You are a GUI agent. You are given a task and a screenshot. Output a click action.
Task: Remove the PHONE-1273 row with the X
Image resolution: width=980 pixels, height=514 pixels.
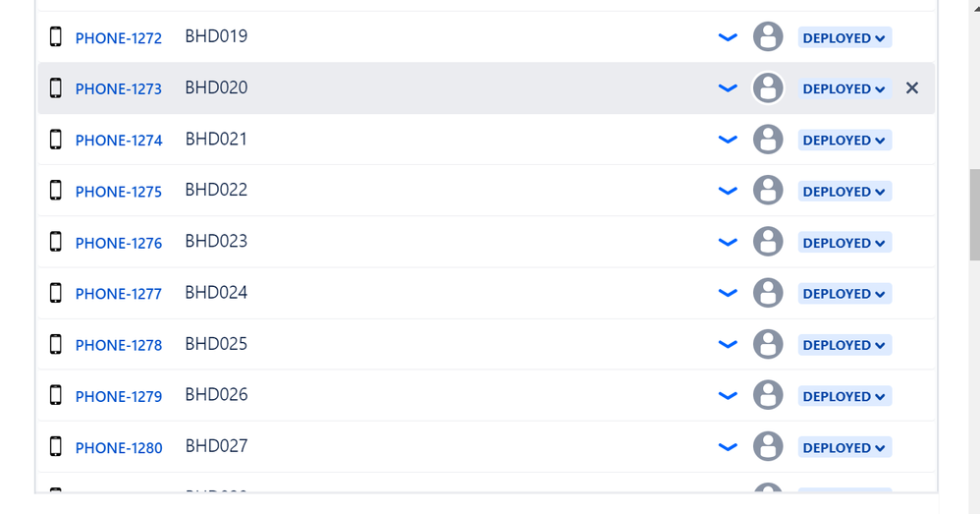coord(912,88)
